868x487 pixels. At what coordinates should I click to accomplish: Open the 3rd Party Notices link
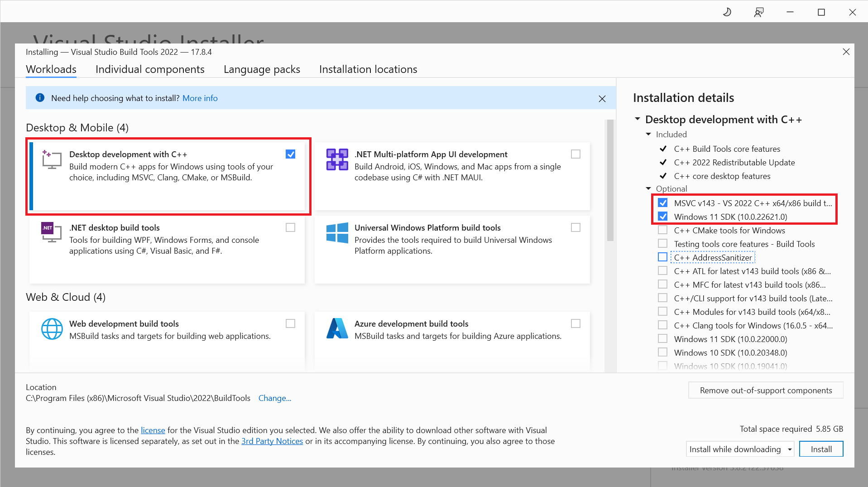click(x=272, y=441)
